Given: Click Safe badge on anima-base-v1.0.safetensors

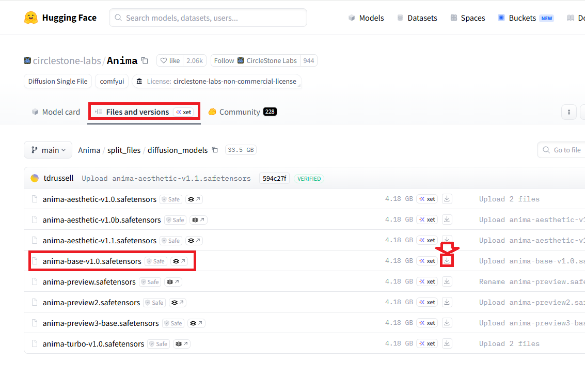Looking at the screenshot, I should pyautogui.click(x=156, y=261).
